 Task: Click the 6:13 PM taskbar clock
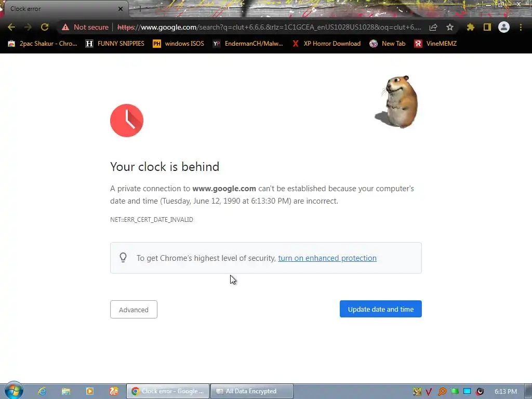[506, 392]
